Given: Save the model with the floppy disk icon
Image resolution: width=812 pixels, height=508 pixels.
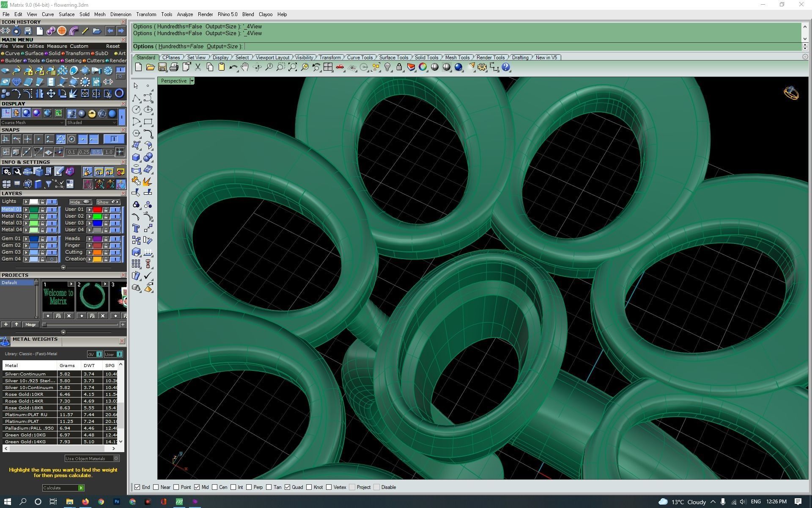Looking at the screenshot, I should pos(162,67).
